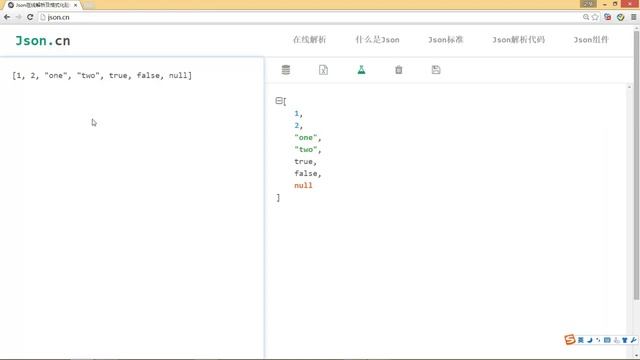Image resolution: width=640 pixels, height=360 pixels.
Task: Reload the page with refresh icon
Action: tap(30, 17)
